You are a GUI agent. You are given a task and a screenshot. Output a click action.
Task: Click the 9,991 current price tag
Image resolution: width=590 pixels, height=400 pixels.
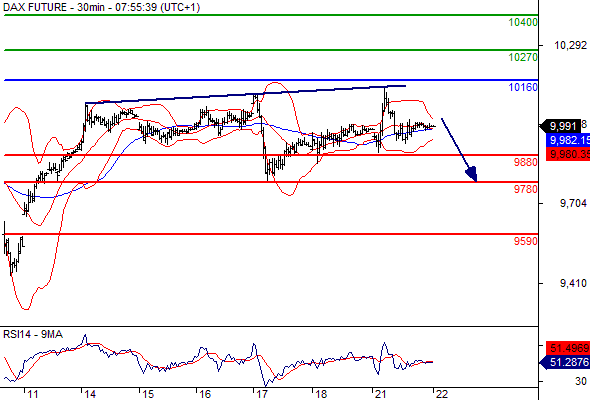[x=561, y=126]
